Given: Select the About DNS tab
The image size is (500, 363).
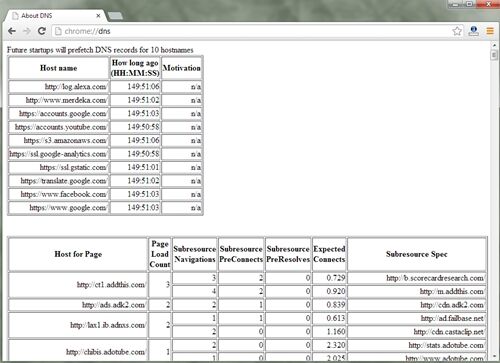Looking at the screenshot, I should (x=55, y=16).
